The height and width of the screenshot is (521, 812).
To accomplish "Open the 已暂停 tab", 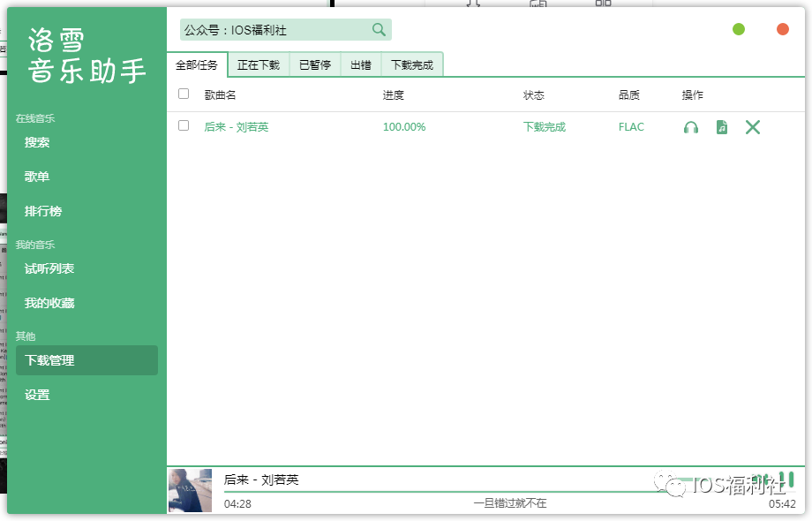I will click(x=315, y=65).
